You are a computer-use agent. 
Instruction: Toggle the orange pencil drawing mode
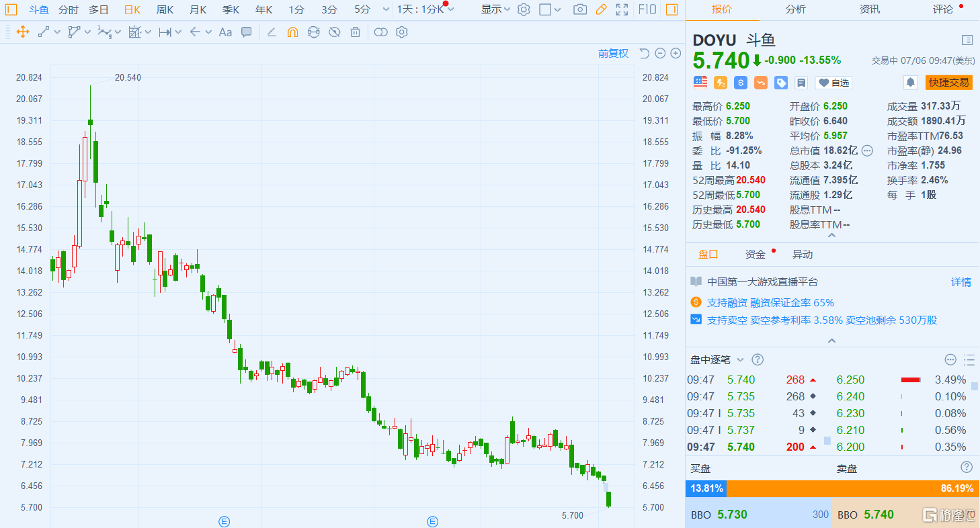[x=601, y=9]
